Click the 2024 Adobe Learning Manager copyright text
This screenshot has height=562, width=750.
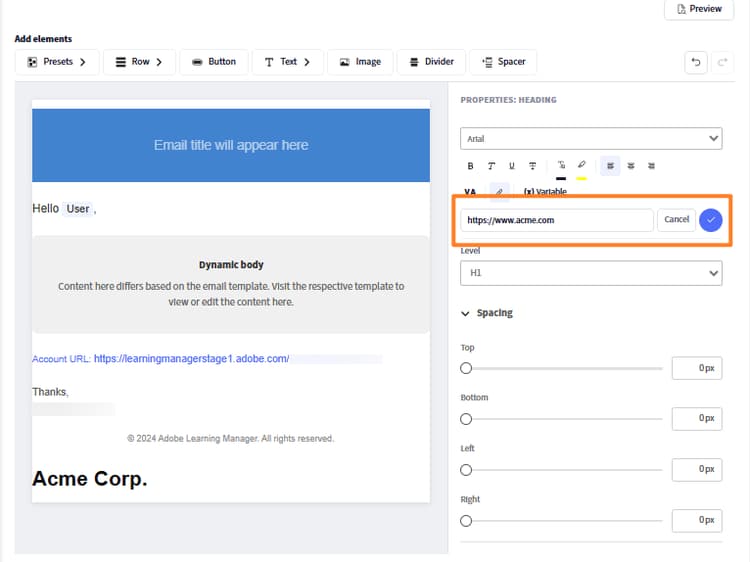(x=231, y=439)
